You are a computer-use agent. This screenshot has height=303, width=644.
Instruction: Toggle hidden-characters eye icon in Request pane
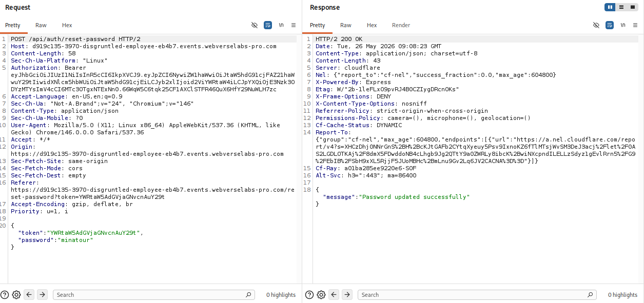click(255, 25)
